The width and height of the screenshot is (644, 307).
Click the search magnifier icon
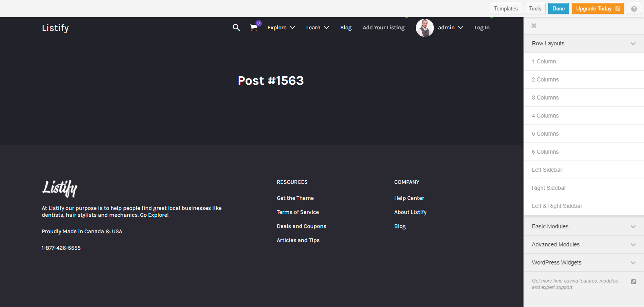(236, 28)
